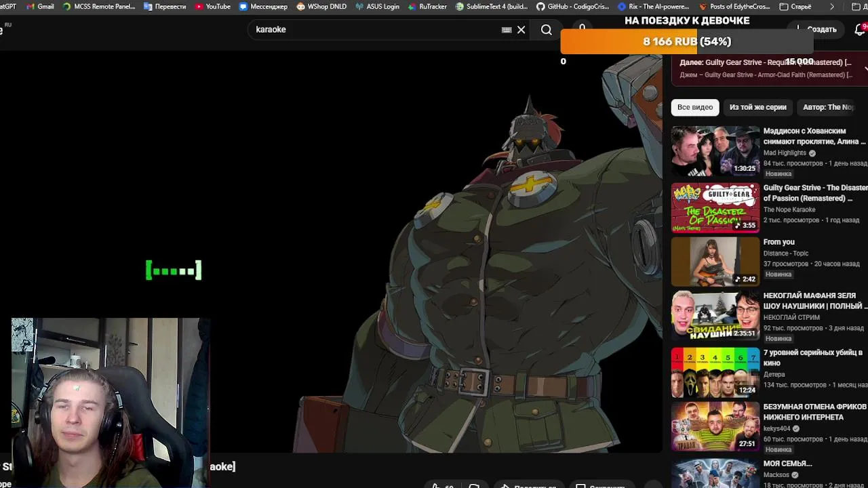Click verified badge next to Macksos

pos(795,475)
